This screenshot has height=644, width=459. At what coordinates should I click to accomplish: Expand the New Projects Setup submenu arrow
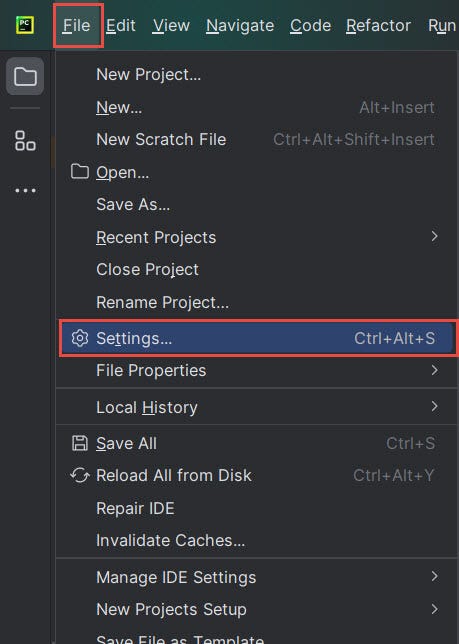pyautogui.click(x=434, y=609)
